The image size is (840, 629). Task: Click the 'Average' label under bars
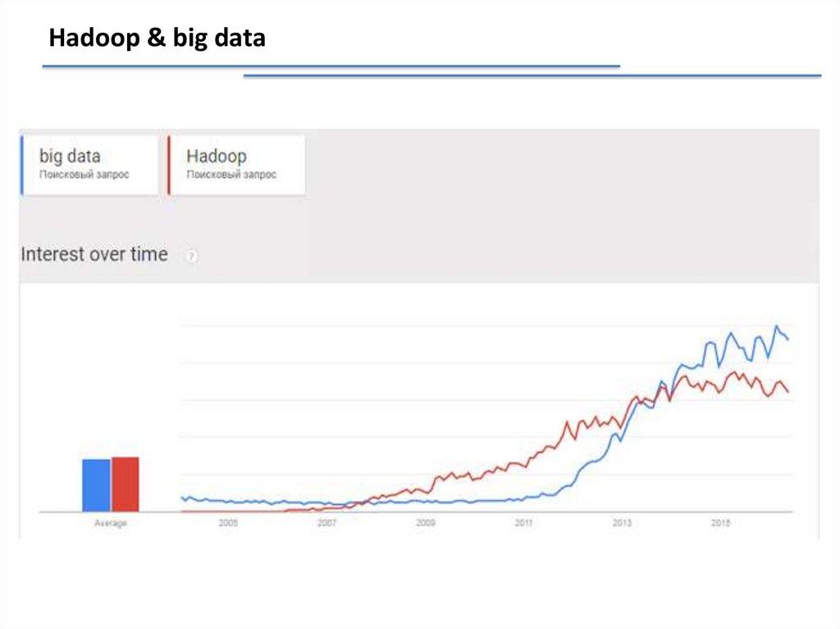tap(110, 523)
